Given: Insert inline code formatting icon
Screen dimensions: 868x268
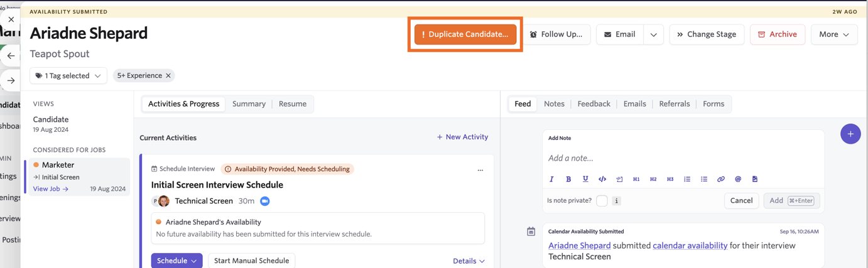Looking at the screenshot, I should point(602,179).
